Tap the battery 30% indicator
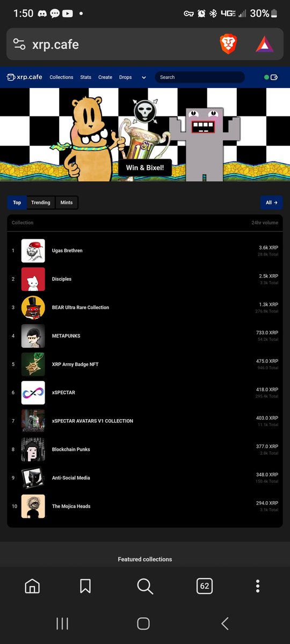The image size is (290, 644). click(x=264, y=13)
